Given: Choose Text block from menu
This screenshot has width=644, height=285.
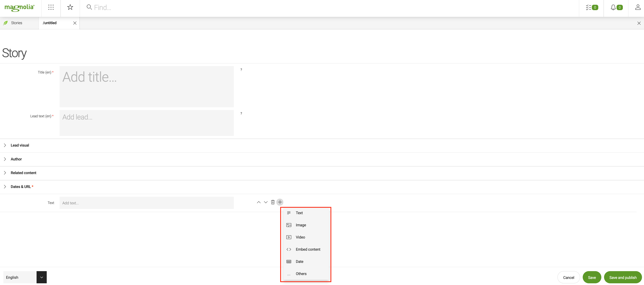Looking at the screenshot, I should click(306, 213).
